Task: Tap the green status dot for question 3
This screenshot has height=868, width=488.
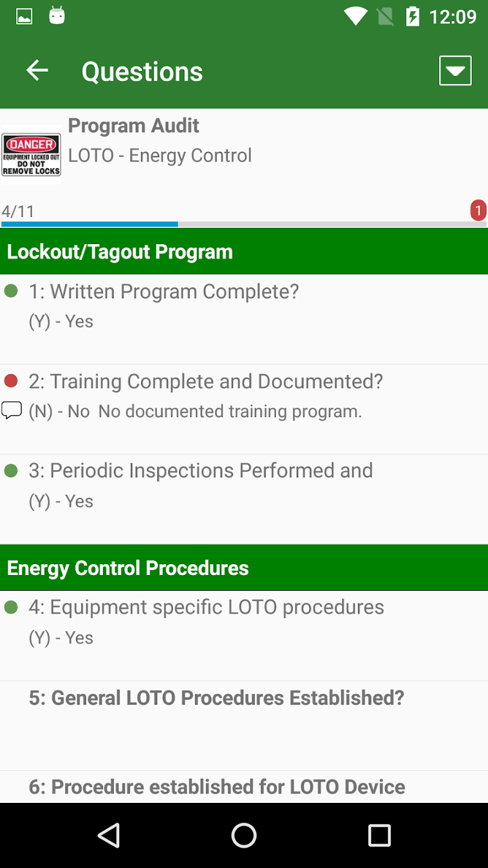Action: pos(11,471)
